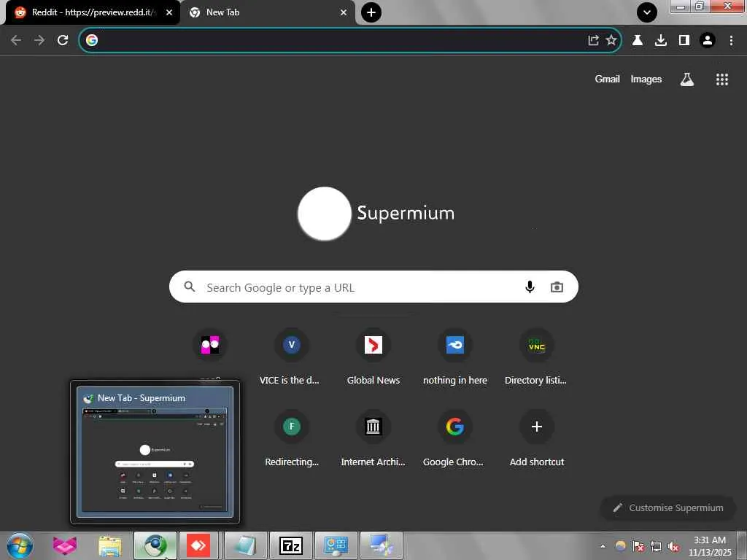The height and width of the screenshot is (560, 747).
Task: Click the Search Labs flask icon on page
Action: pyautogui.click(x=686, y=79)
